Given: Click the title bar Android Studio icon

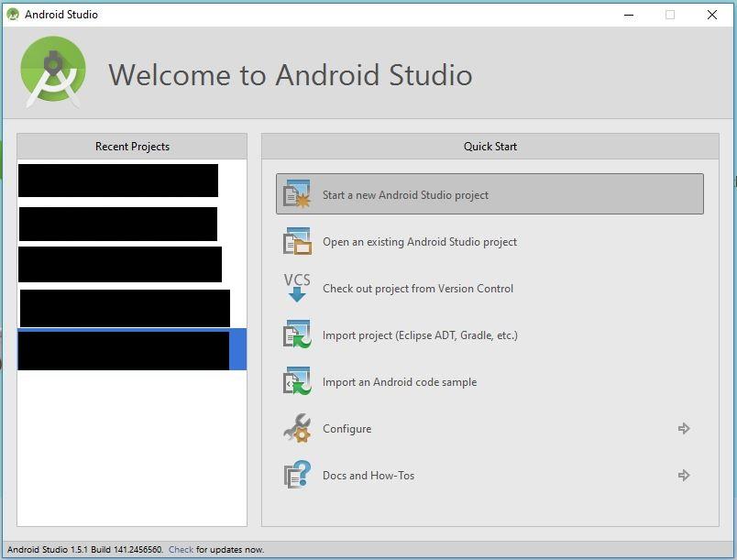Looking at the screenshot, I should (13, 15).
